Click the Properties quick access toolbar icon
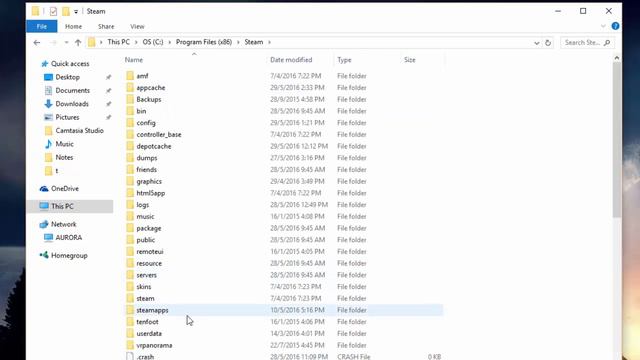This screenshot has width=640, height=360. [53, 11]
